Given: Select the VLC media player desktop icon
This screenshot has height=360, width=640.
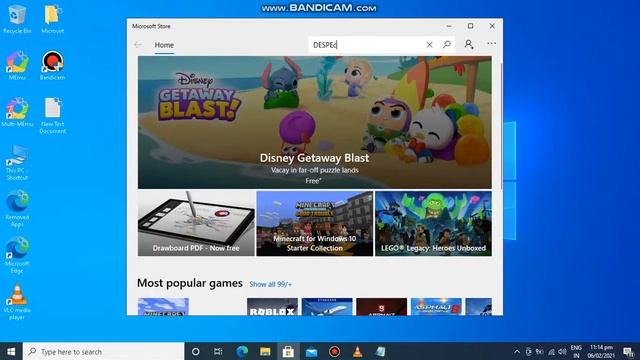Looking at the screenshot, I should [x=17, y=302].
